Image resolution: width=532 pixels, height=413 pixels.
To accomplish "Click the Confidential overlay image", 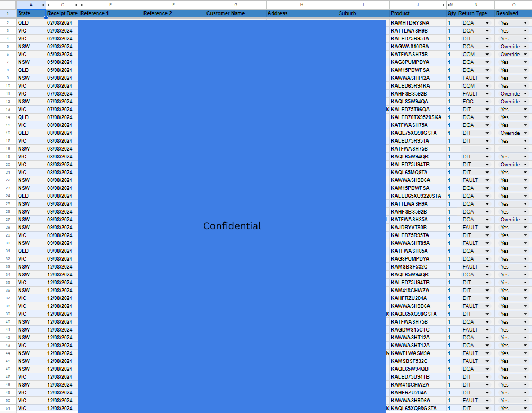I will (232, 226).
